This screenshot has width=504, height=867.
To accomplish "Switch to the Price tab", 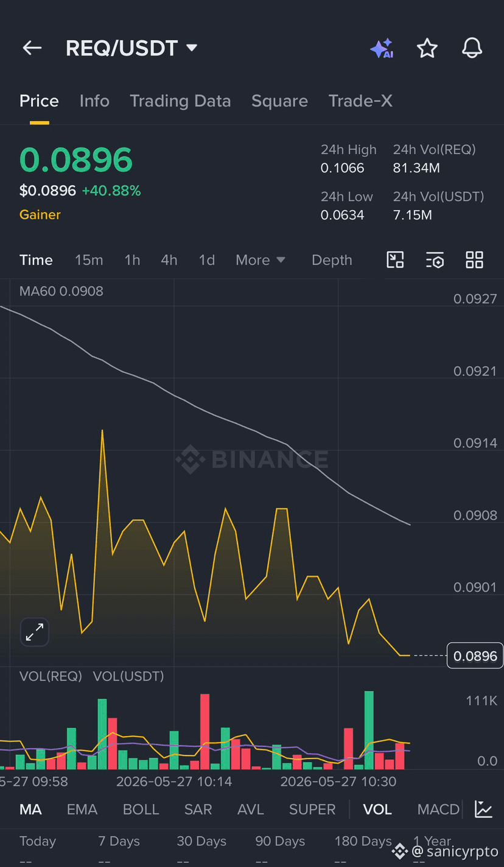I will [39, 101].
